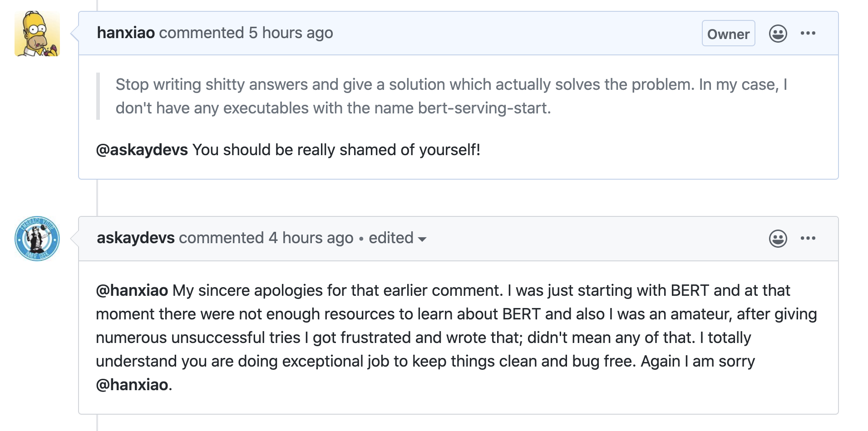This screenshot has height=431, width=868.
Task: Add emoji reaction to hanxiao's comment
Action: [x=778, y=34]
